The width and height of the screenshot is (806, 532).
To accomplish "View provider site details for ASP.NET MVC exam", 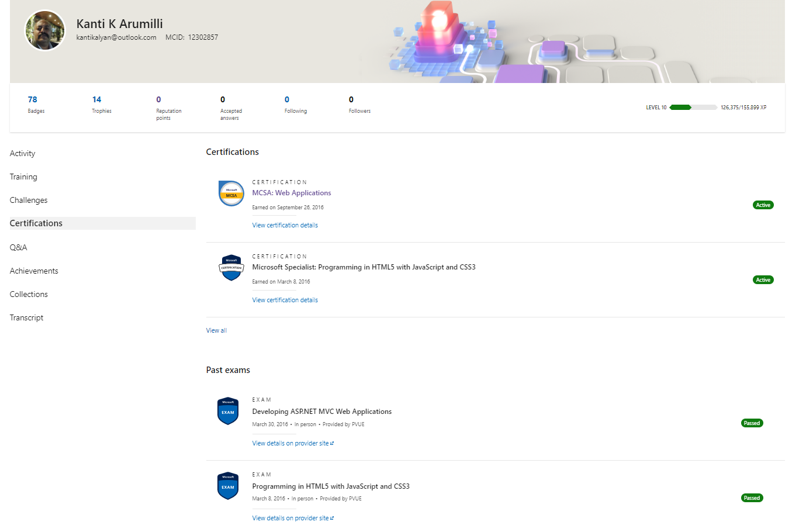I will click(x=293, y=443).
